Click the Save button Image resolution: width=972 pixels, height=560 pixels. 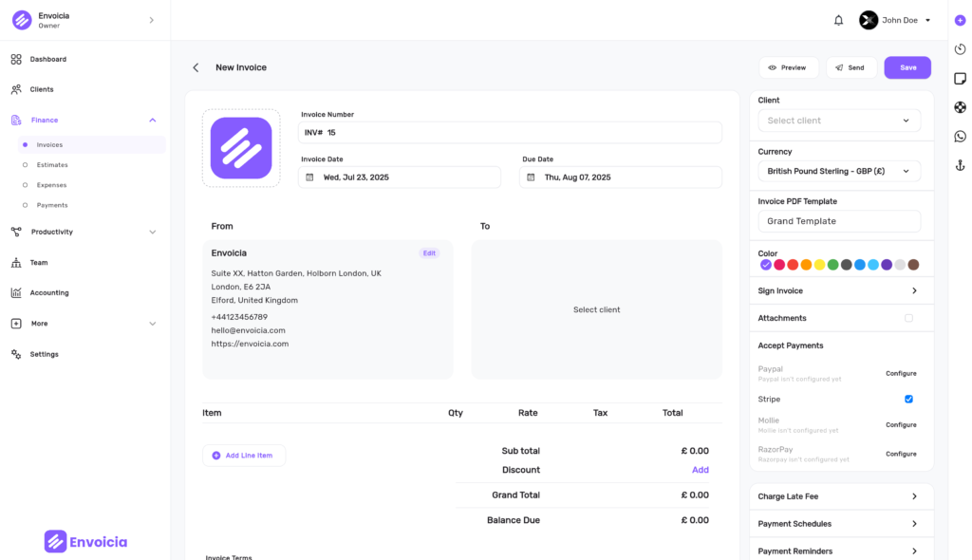coord(907,67)
